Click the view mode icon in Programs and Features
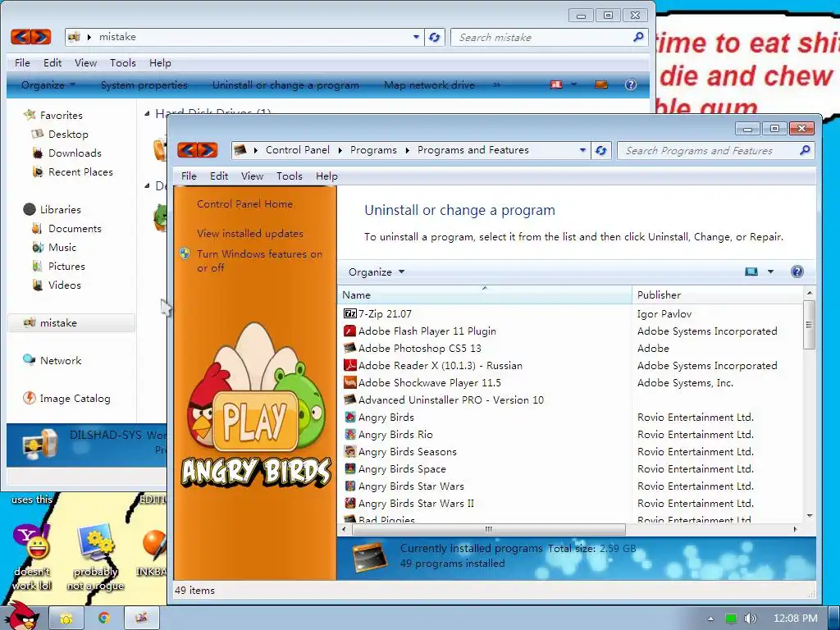Image resolution: width=840 pixels, height=630 pixels. [751, 272]
